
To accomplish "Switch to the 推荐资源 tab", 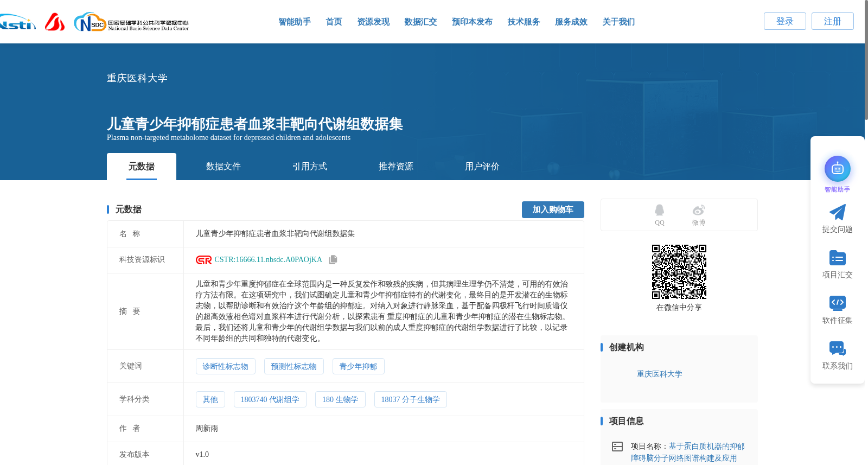I will point(396,167).
